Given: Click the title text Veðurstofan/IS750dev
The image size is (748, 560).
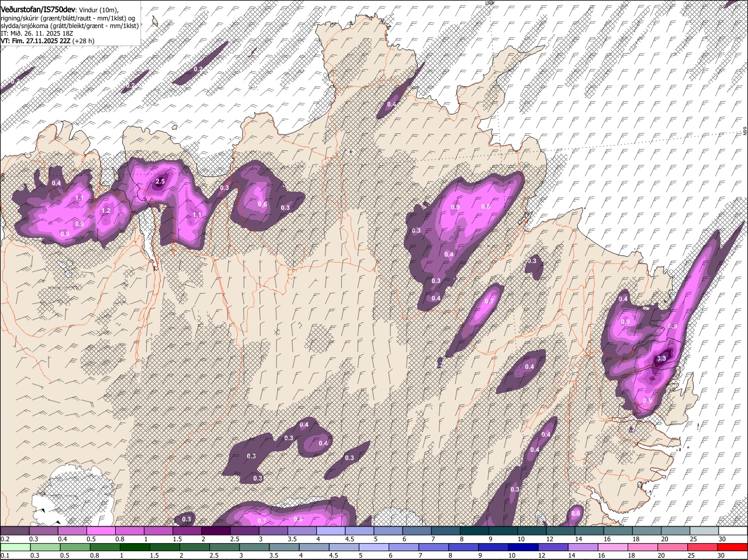Looking at the screenshot, I should pyautogui.click(x=38, y=9).
